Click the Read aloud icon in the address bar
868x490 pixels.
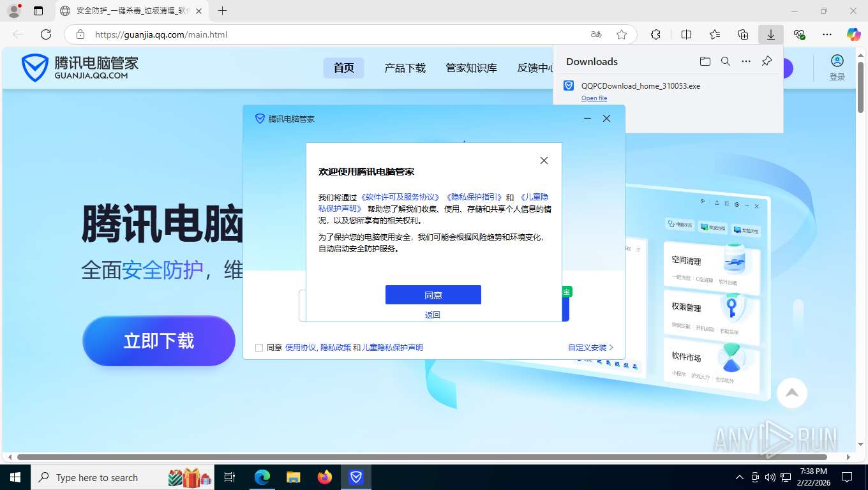[x=595, y=34]
